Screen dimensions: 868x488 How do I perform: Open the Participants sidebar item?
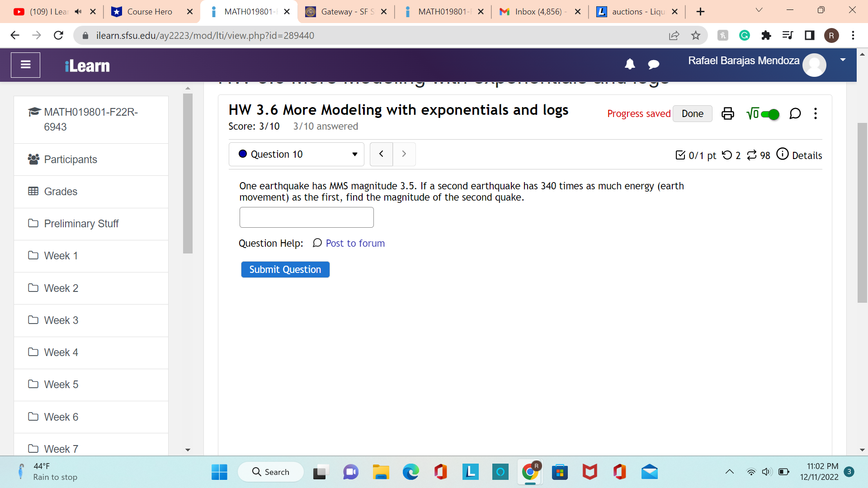[x=71, y=160]
